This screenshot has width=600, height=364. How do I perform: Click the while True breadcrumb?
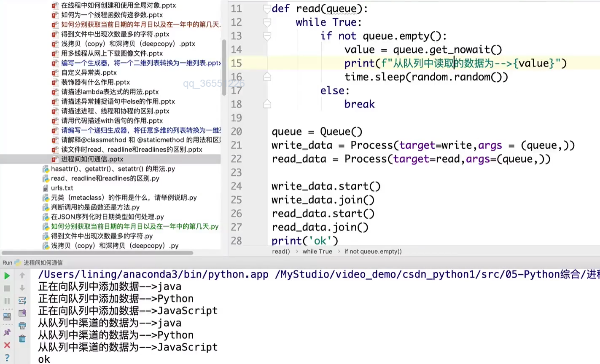317,252
